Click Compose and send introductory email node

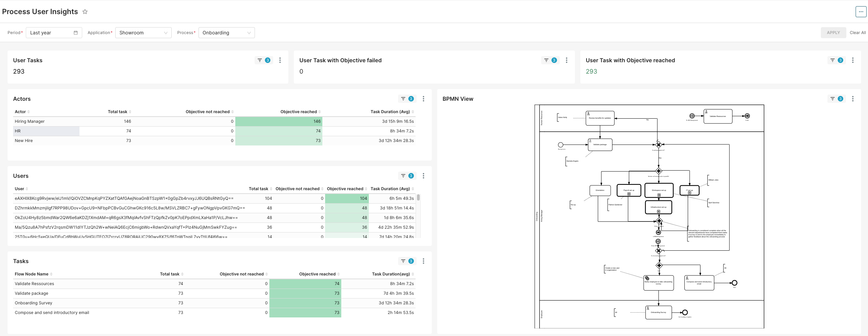coord(699,283)
